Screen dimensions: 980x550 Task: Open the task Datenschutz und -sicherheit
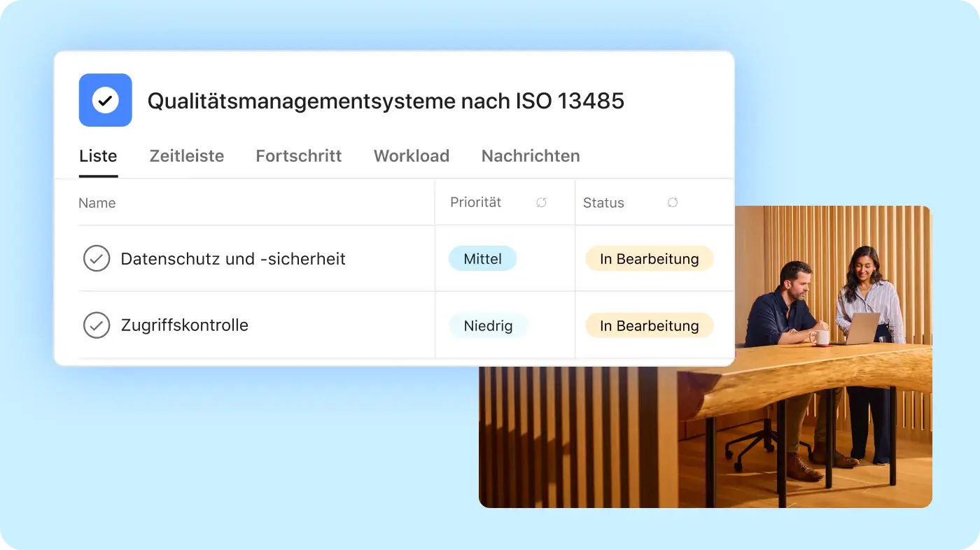233,259
